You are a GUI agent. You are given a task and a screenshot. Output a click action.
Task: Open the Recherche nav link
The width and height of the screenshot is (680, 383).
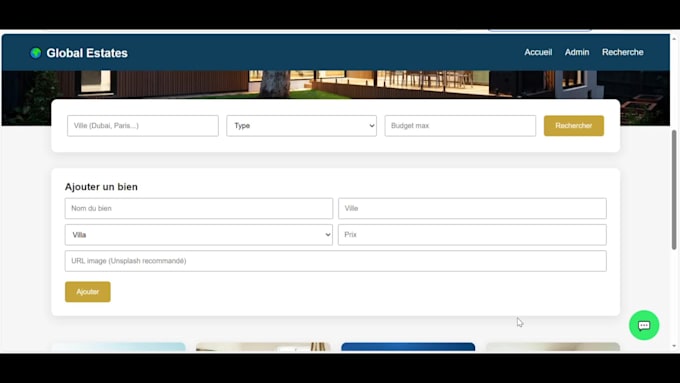click(622, 52)
